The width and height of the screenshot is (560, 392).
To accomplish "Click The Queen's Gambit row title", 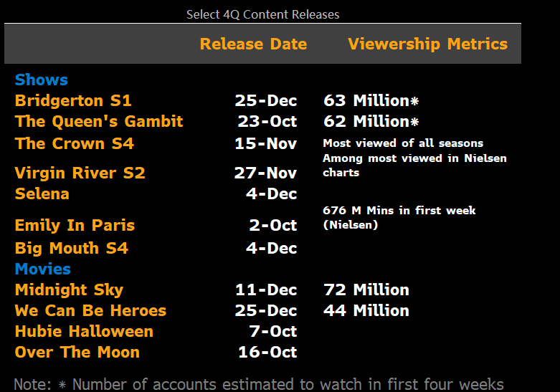I will (x=99, y=121).
